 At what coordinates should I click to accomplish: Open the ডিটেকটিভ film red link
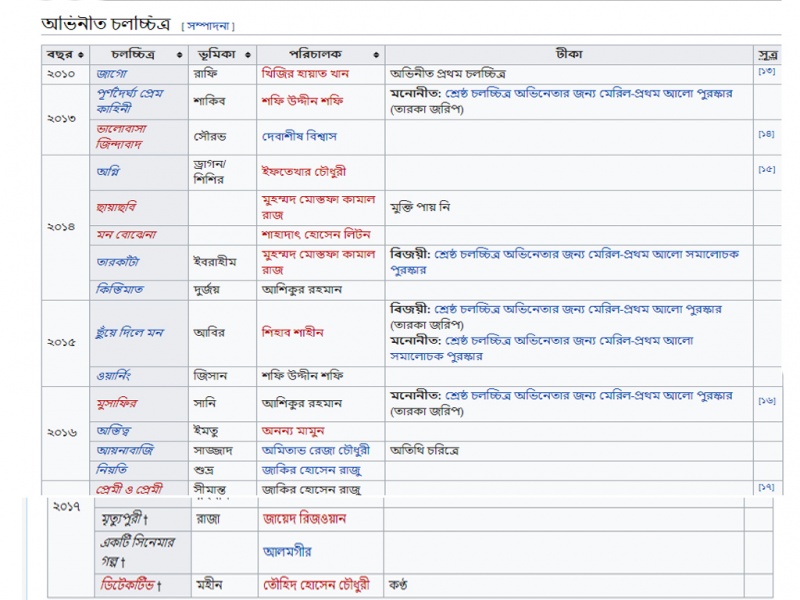[x=128, y=585]
